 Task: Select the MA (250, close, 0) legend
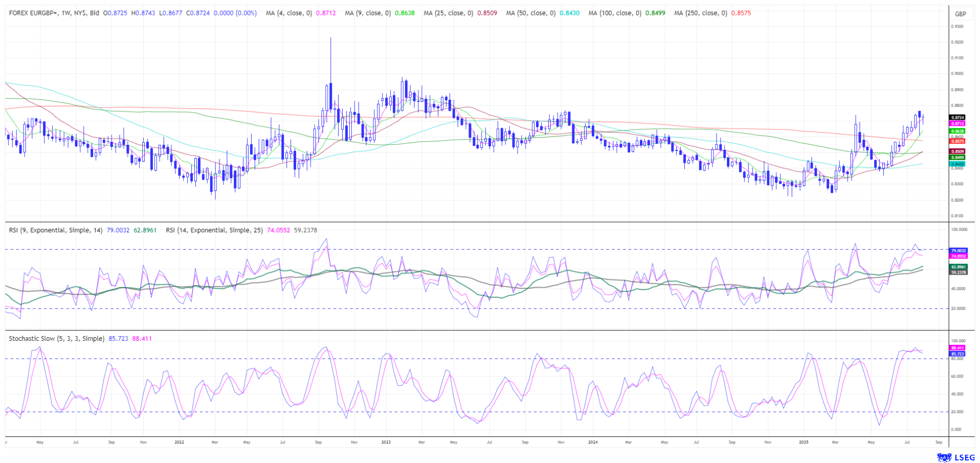pyautogui.click(x=700, y=13)
